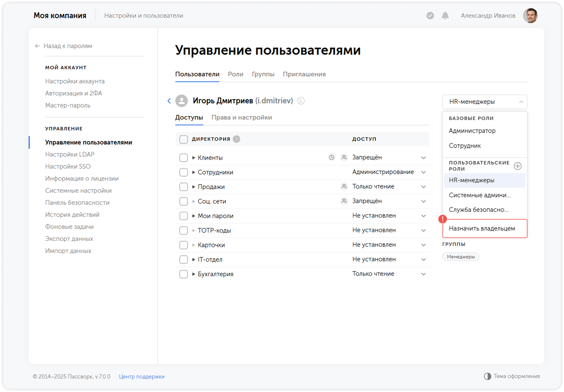
Task: Open the notifications bell
Action: click(x=445, y=16)
